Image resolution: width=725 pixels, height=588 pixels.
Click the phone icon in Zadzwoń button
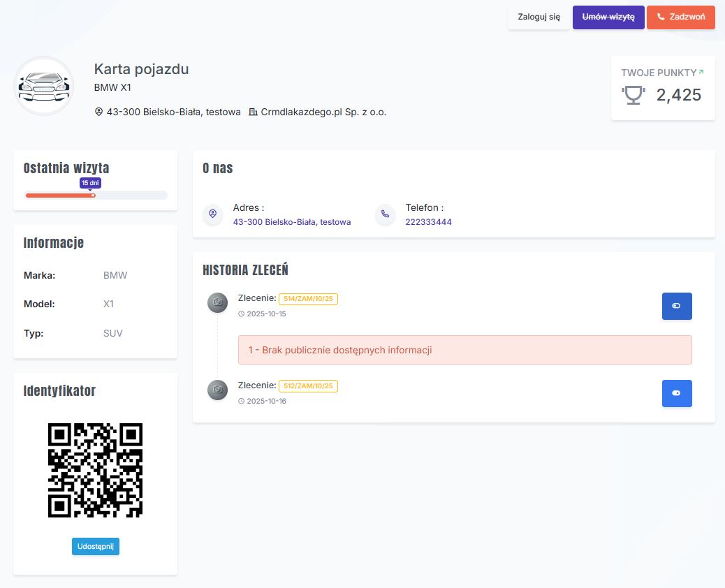click(x=661, y=17)
